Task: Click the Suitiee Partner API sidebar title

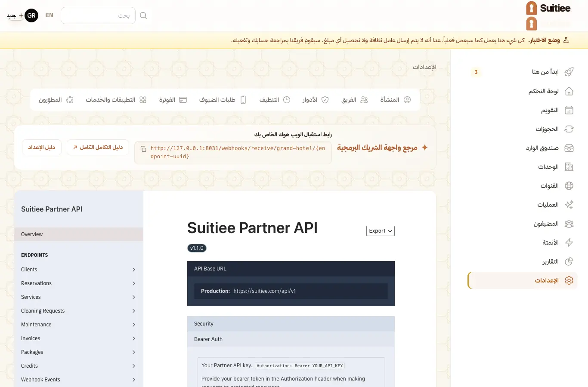Action: click(x=52, y=209)
